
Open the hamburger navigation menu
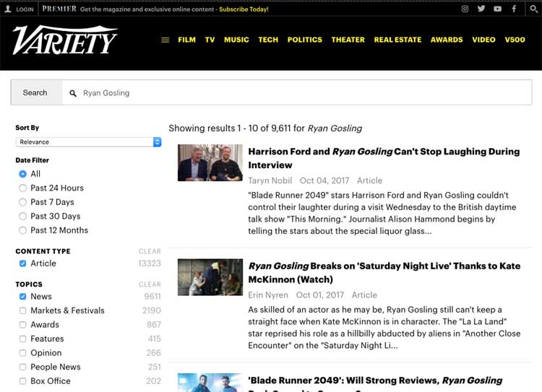pyautogui.click(x=165, y=40)
